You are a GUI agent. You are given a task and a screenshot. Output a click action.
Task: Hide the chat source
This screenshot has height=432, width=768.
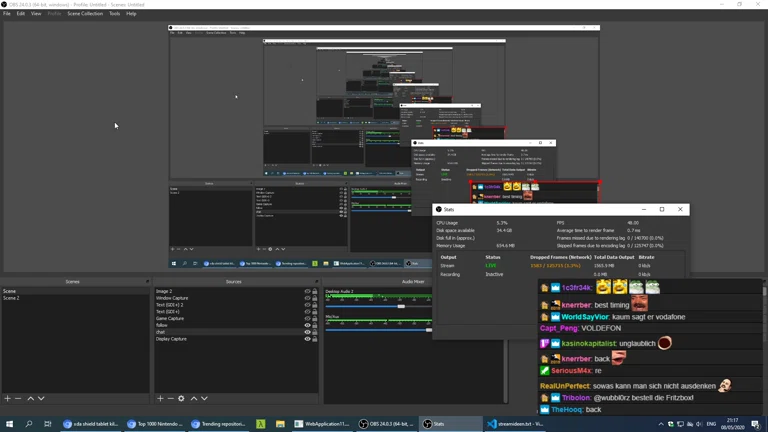click(308, 332)
